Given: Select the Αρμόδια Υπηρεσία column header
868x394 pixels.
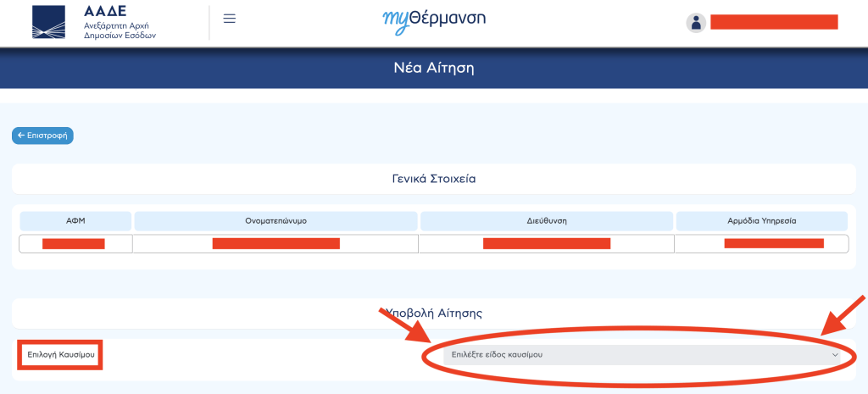Looking at the screenshot, I should pyautogui.click(x=761, y=221).
